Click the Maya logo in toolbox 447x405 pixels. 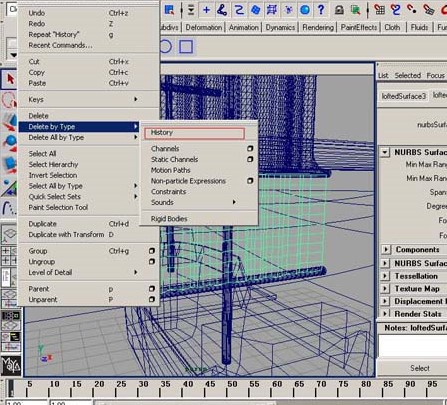coord(11,366)
